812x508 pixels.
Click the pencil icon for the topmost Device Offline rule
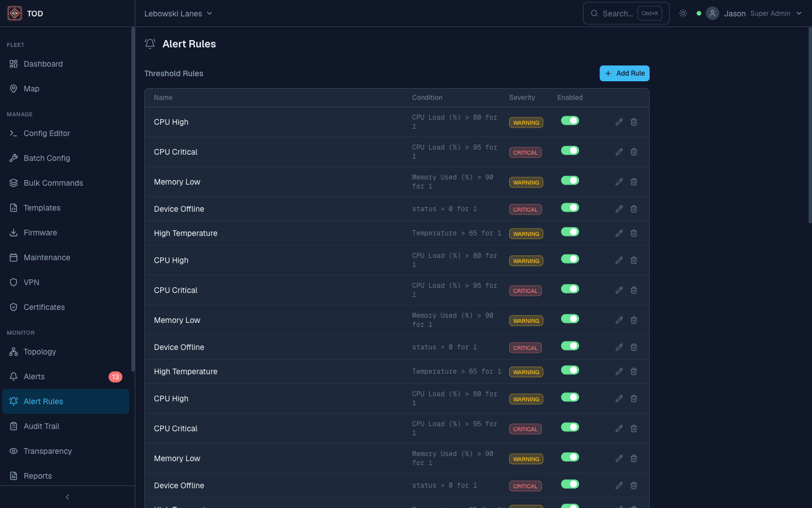point(619,209)
